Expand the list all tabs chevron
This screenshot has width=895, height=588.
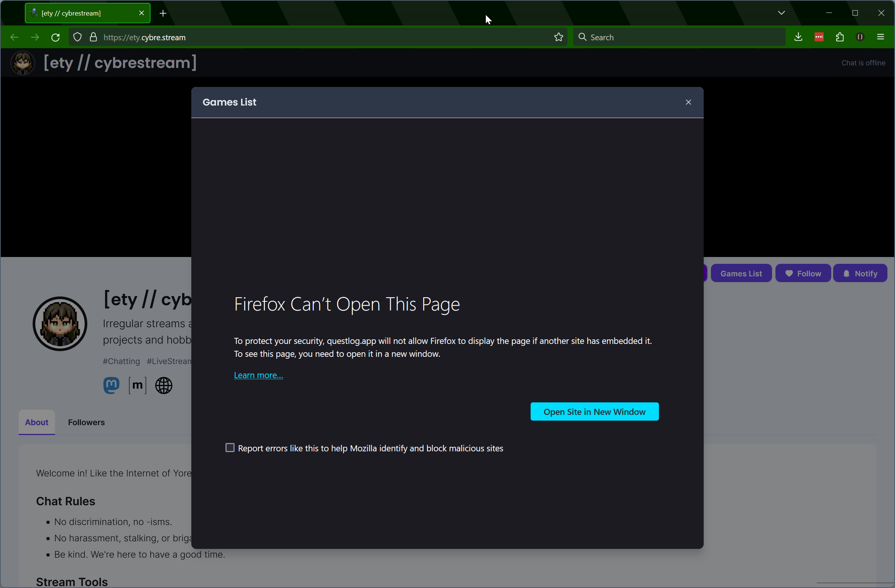781,13
